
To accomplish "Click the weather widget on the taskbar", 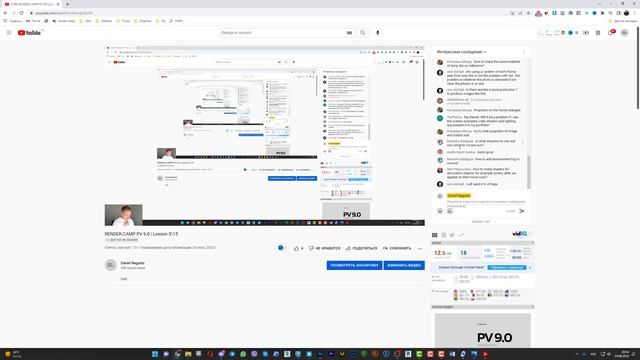I will pos(13,354).
